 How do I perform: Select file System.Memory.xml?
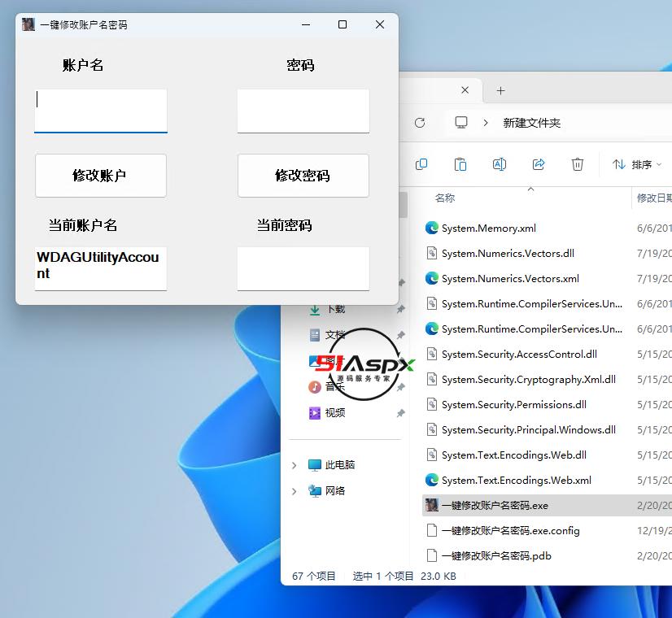click(x=488, y=228)
